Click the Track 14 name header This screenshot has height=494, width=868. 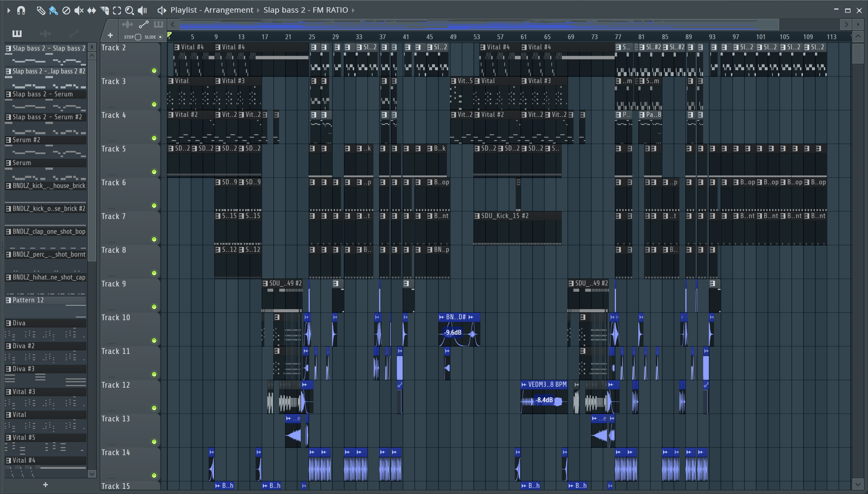point(115,453)
